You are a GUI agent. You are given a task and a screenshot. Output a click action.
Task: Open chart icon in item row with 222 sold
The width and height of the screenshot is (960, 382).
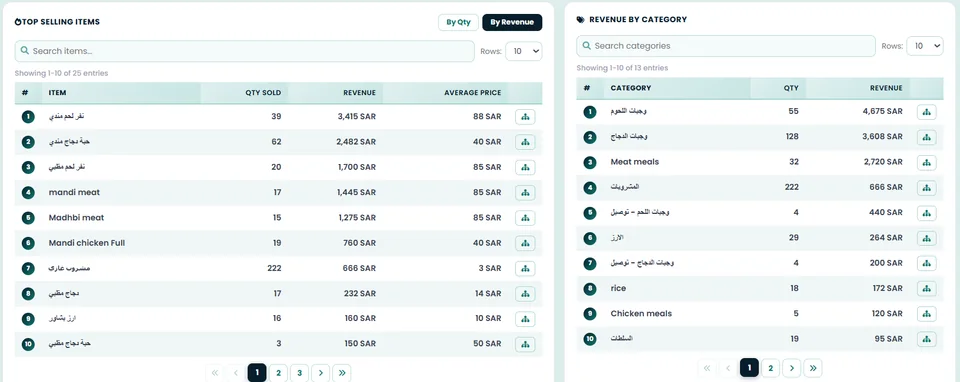(525, 269)
